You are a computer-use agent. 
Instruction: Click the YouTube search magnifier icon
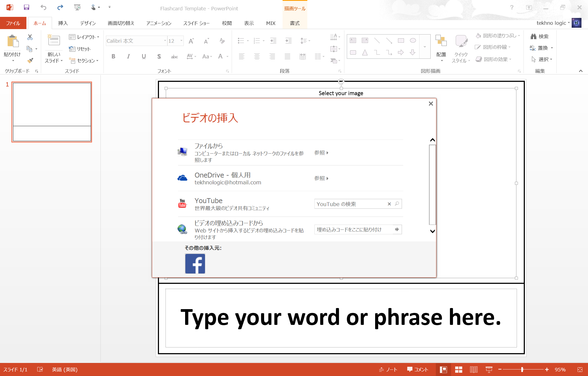tap(397, 204)
